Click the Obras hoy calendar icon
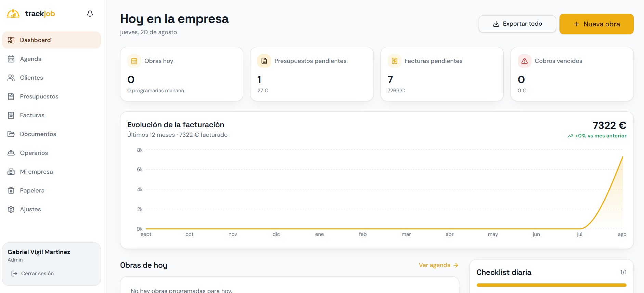The image size is (644, 293). 134,61
